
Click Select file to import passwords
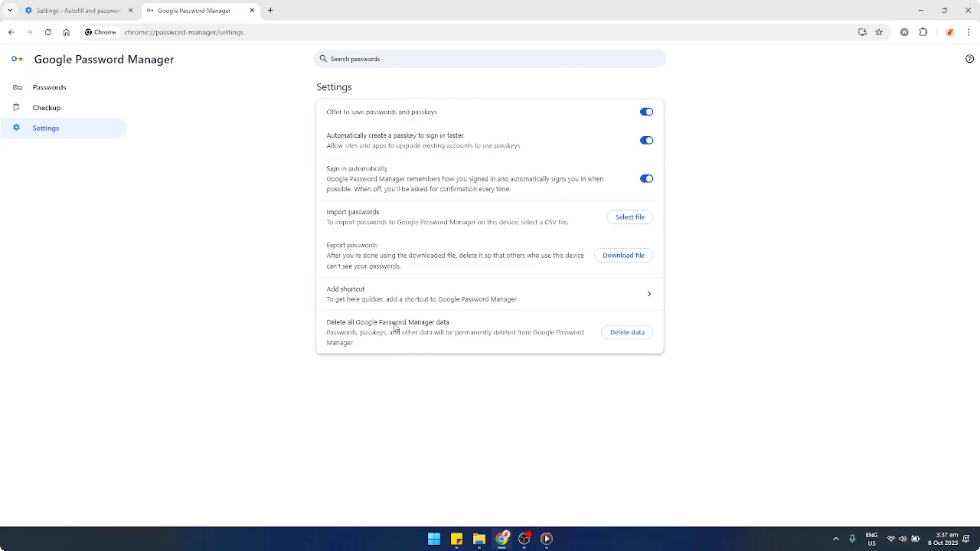[x=630, y=217]
